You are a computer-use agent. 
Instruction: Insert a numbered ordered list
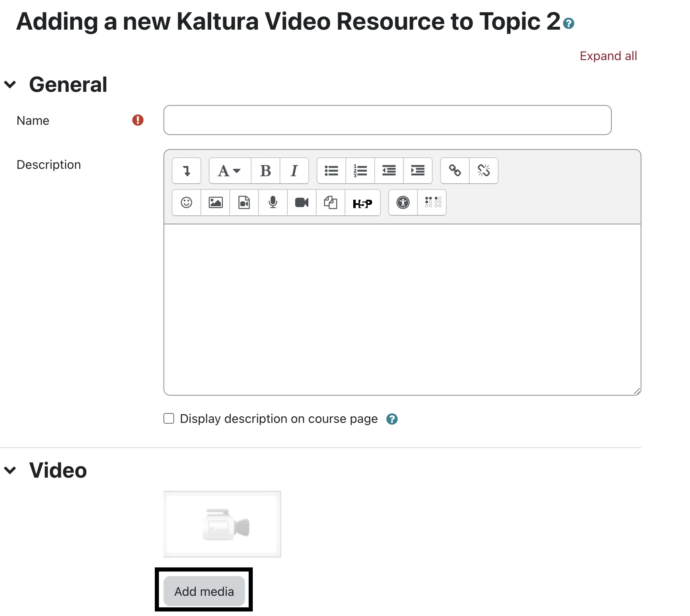(x=360, y=170)
